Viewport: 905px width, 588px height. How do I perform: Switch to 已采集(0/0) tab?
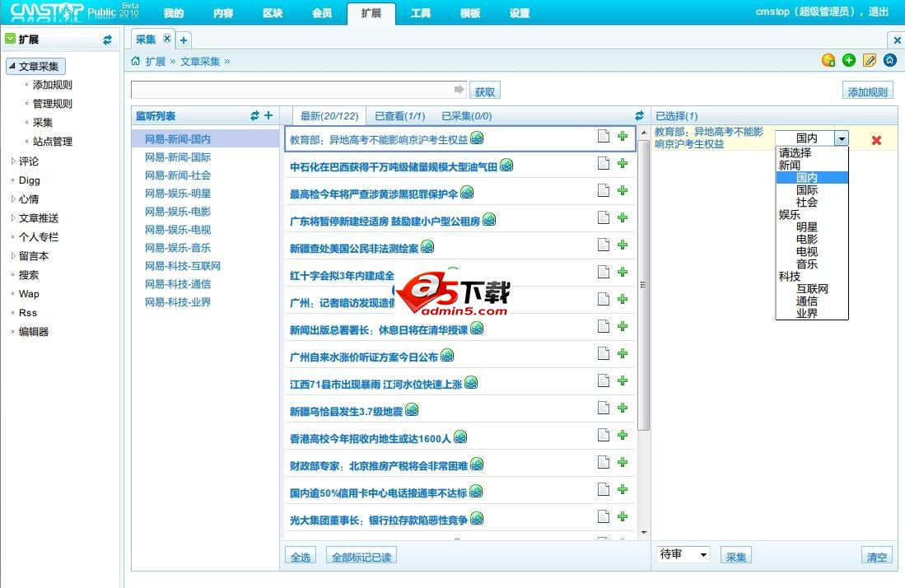click(466, 116)
